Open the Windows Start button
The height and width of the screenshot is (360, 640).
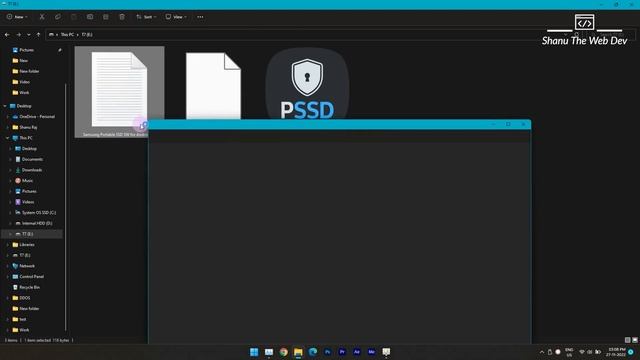(254, 352)
